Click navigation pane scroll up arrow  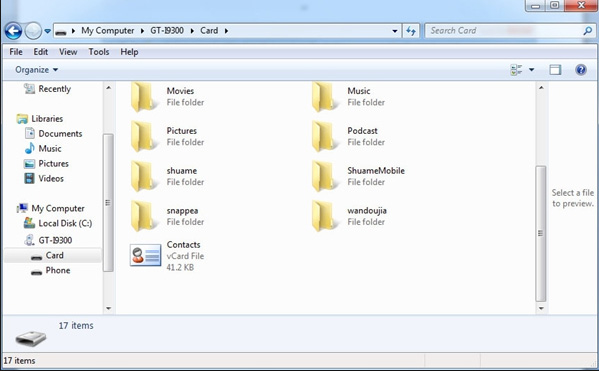pyautogui.click(x=108, y=88)
